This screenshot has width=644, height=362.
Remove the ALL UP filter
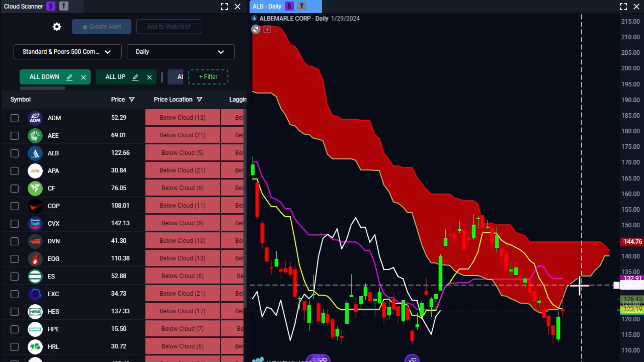[x=150, y=77]
